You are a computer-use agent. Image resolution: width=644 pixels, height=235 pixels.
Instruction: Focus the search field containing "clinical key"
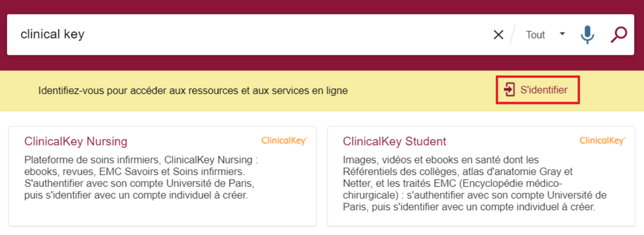click(53, 34)
